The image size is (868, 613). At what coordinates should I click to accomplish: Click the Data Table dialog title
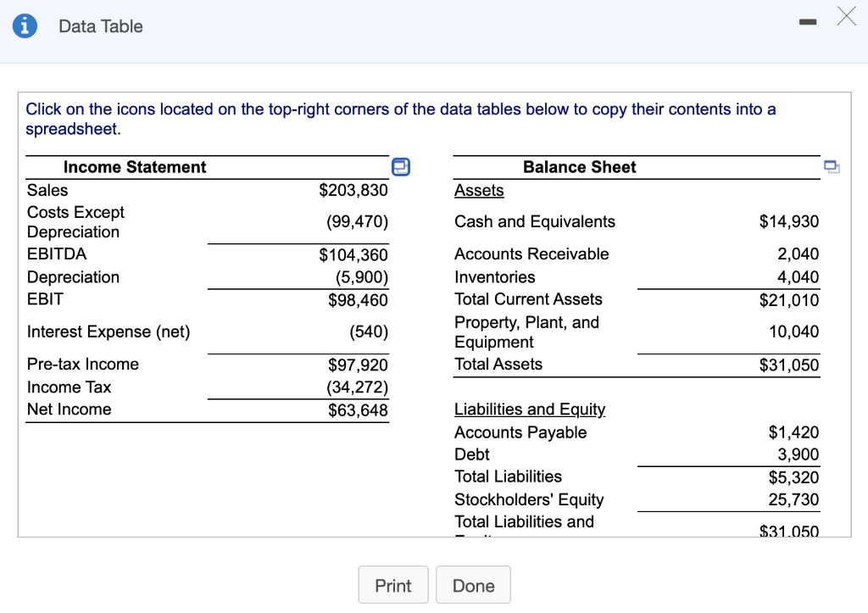coord(101,26)
